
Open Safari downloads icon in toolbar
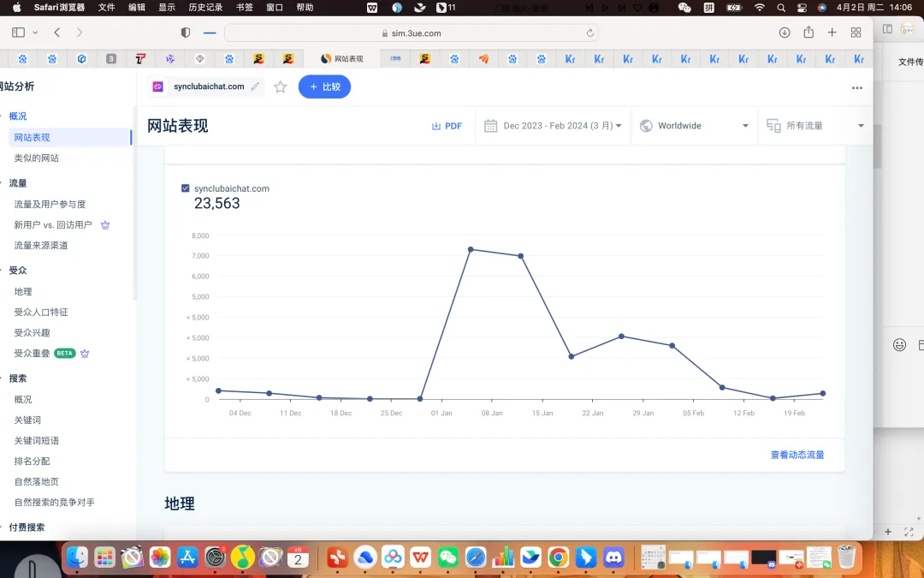785,33
